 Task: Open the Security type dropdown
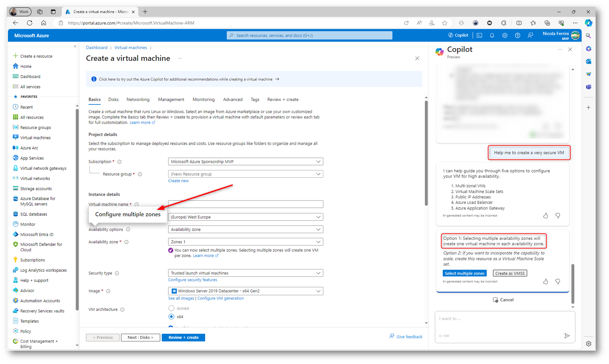(x=245, y=273)
